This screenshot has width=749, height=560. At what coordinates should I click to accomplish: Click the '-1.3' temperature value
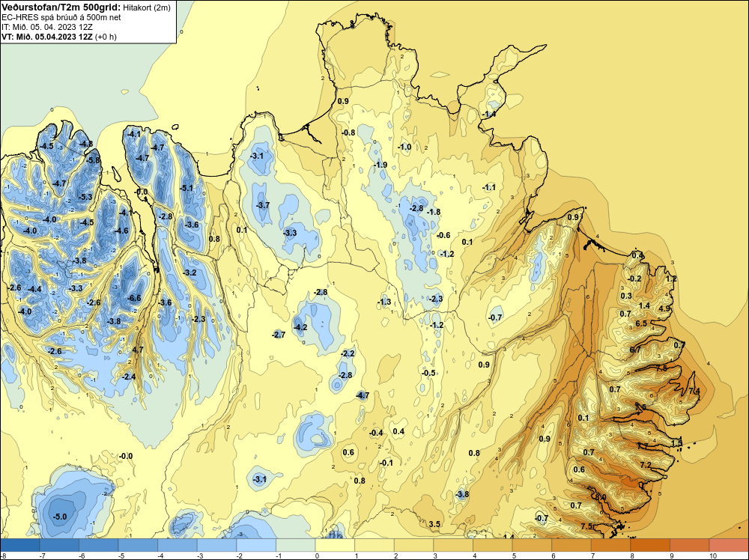pyautogui.click(x=384, y=302)
